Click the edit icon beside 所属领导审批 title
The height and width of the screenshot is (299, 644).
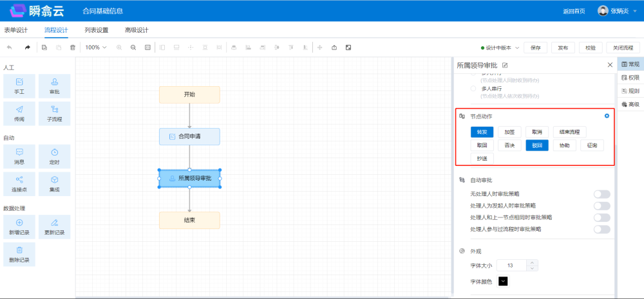click(505, 65)
